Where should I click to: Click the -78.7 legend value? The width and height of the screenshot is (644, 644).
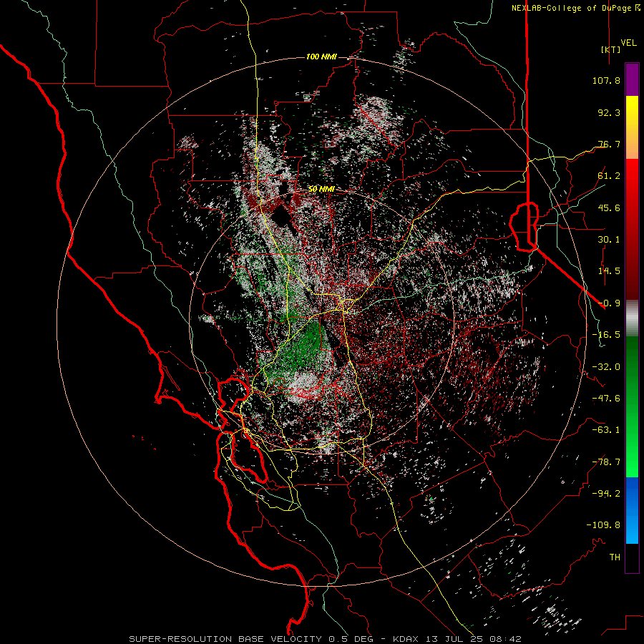tap(606, 462)
